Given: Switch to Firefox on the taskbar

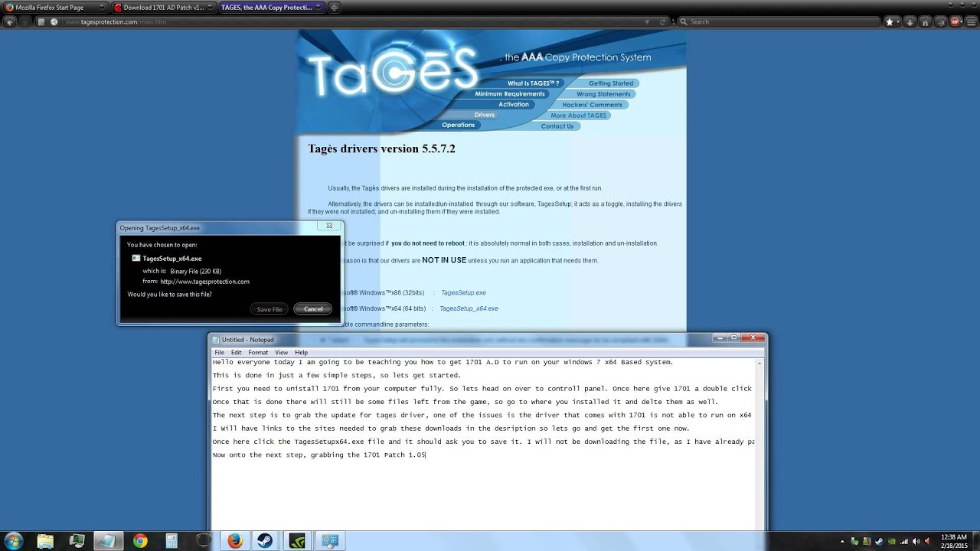Looking at the screenshot, I should pyautogui.click(x=234, y=540).
